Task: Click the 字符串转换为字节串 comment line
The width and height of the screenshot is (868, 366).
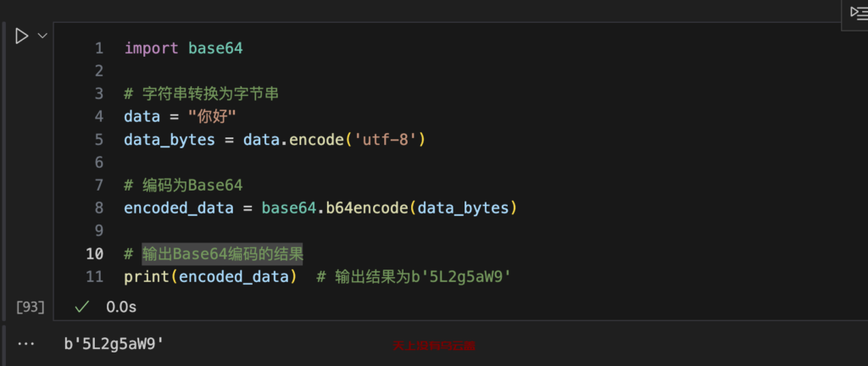Action: [x=201, y=94]
